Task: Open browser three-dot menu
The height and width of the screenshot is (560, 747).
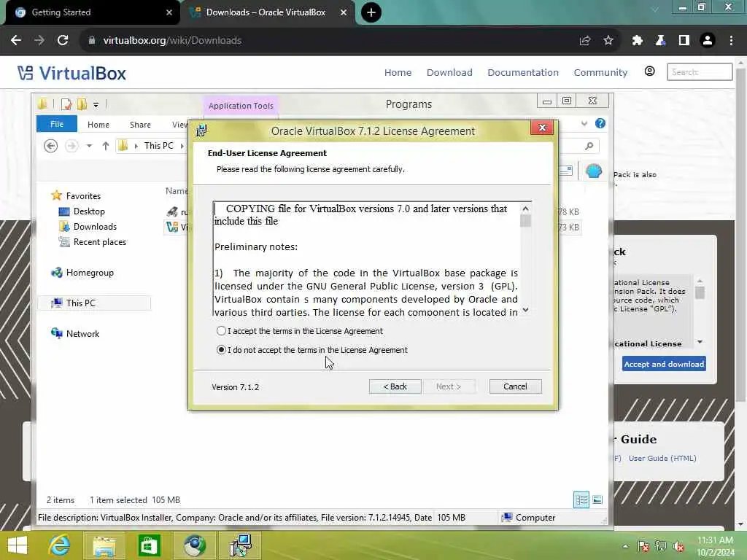Action: (731, 41)
